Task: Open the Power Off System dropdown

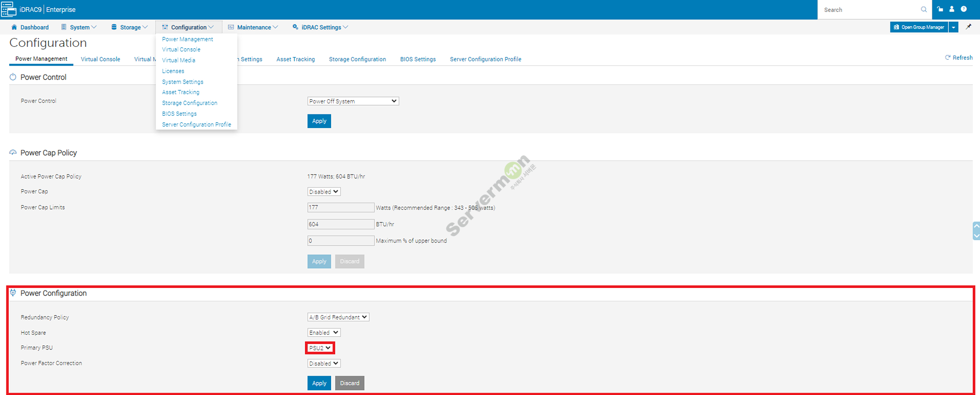Action: coord(353,101)
